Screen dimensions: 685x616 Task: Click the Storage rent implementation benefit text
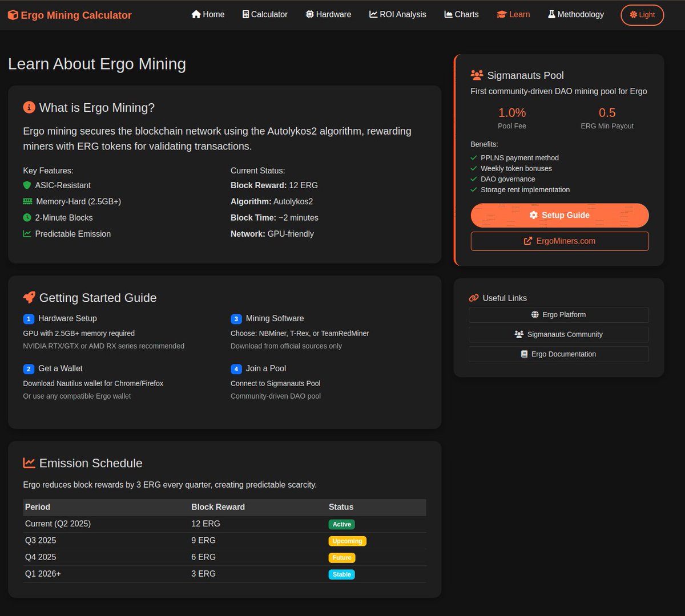525,189
